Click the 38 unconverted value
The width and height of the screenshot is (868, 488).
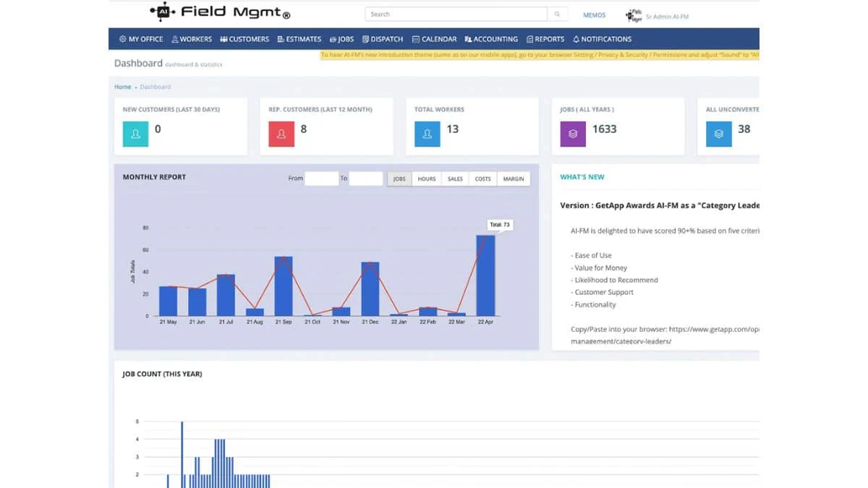744,129
